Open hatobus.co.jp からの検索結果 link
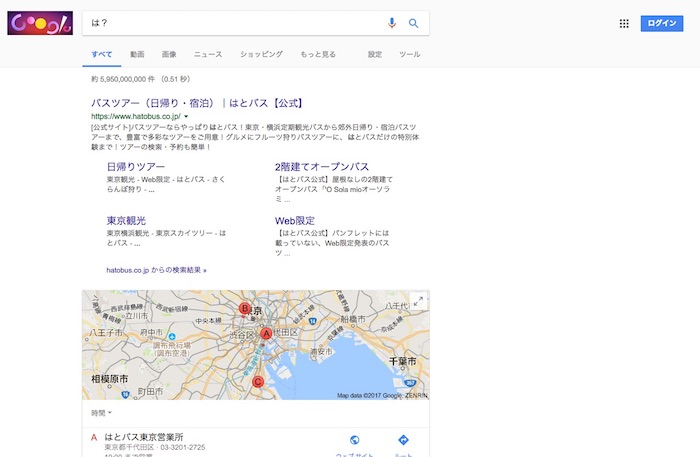 (156, 270)
